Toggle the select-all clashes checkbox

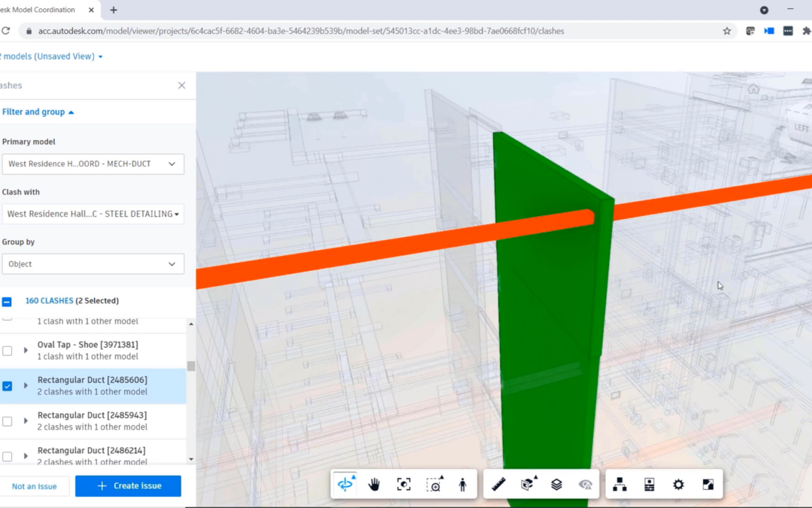coord(8,300)
